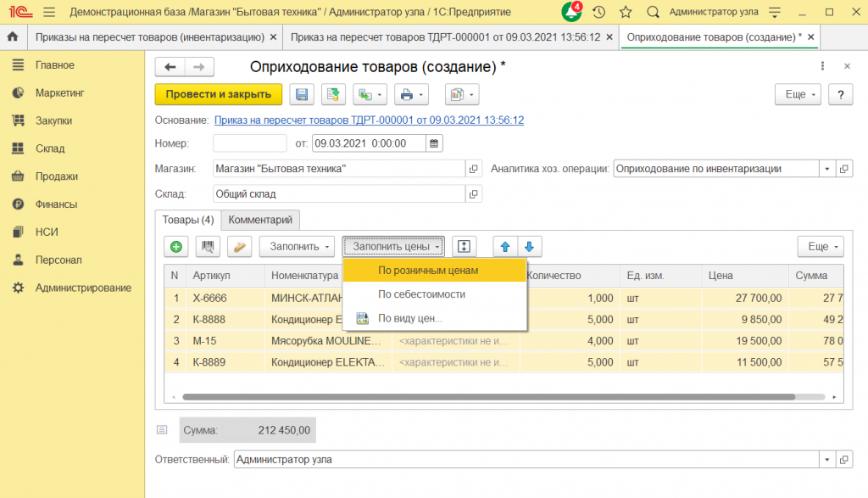Switch to Приказы на пересчет товаров tab
This screenshot has width=868, height=498.
[x=149, y=37]
